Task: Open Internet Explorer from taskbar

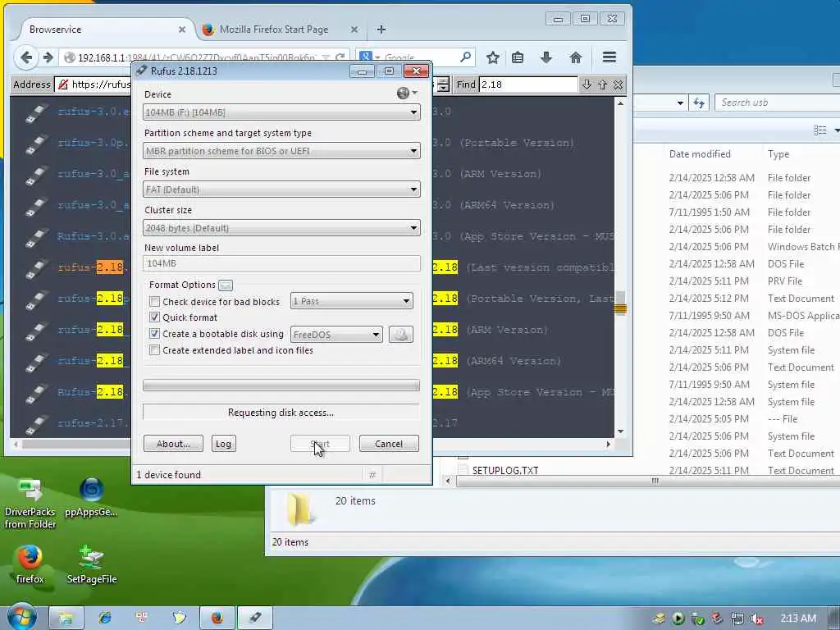Action: [104, 618]
